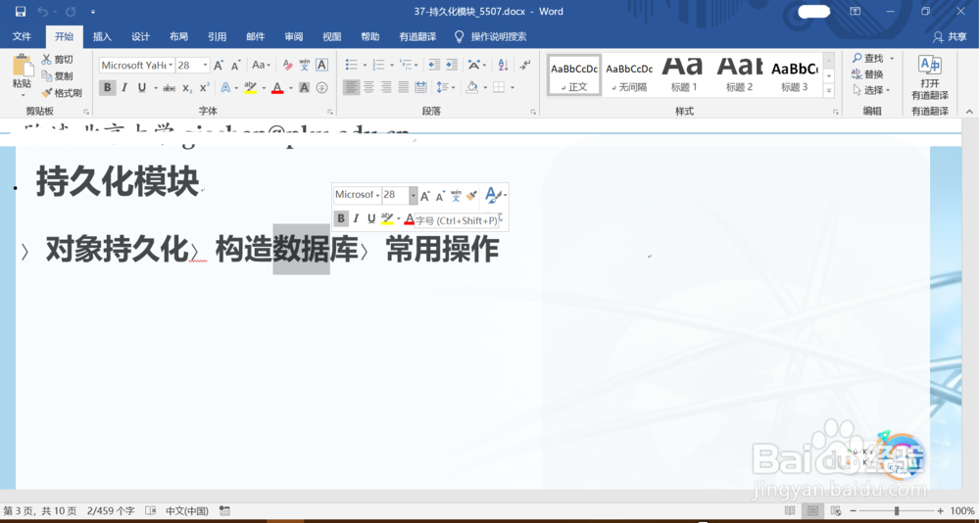The image size is (980, 523).
Task: Toggle Underline in the mini toolbar
Action: (x=371, y=218)
